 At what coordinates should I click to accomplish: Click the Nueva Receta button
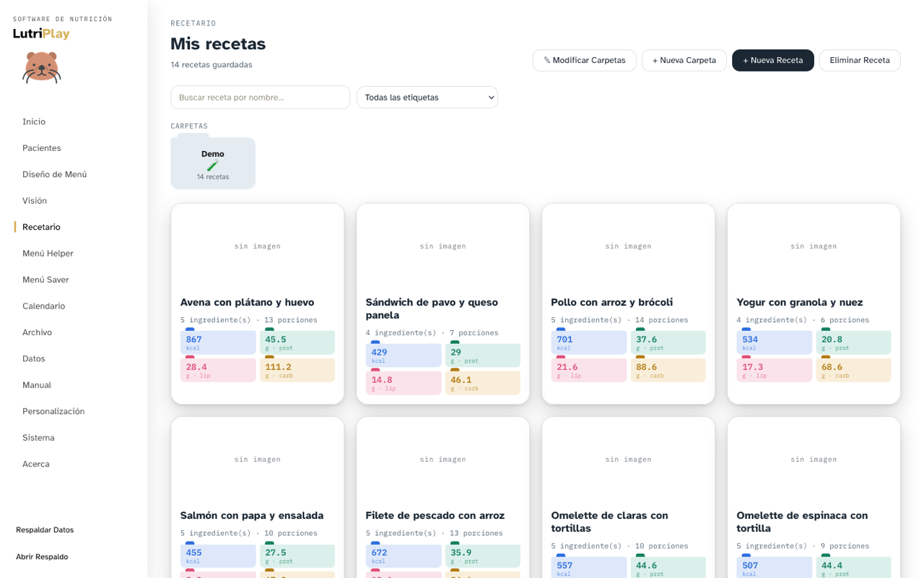click(773, 61)
